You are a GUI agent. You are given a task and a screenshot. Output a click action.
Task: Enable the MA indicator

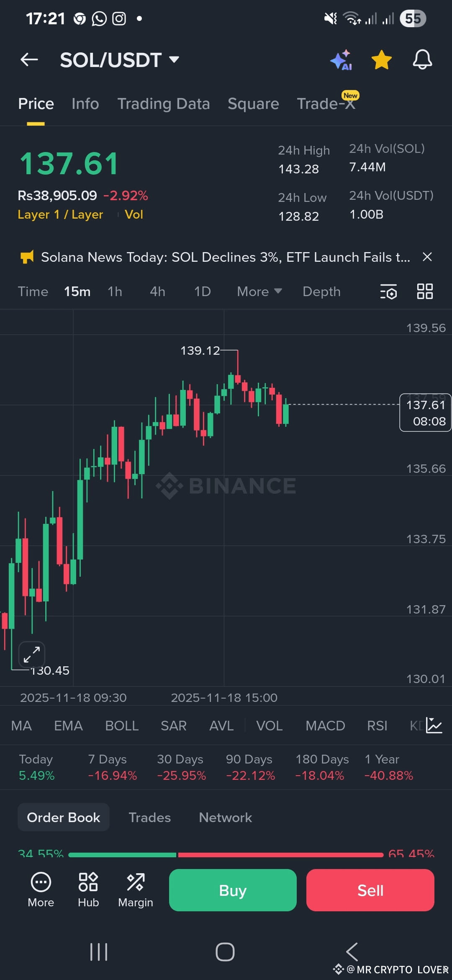pos(21,726)
